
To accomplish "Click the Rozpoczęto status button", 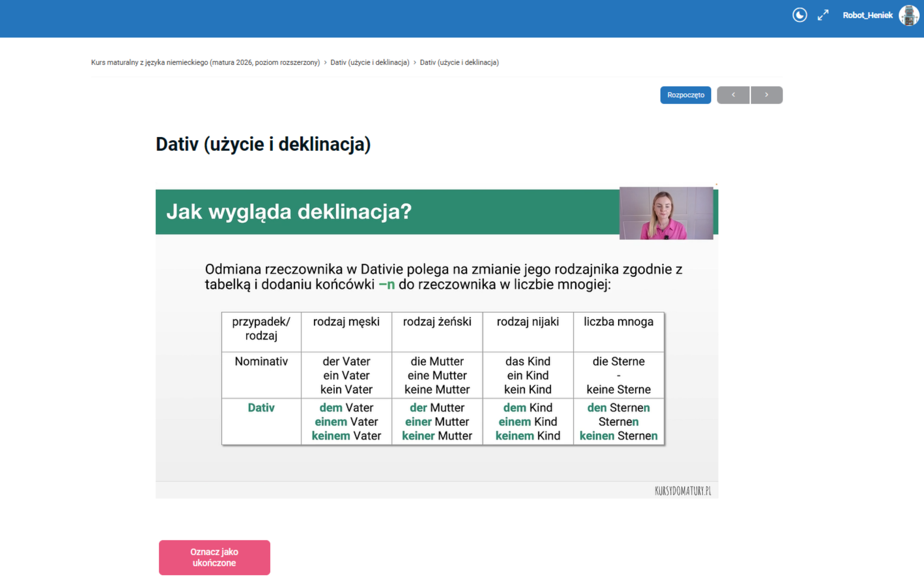I will (x=685, y=95).
